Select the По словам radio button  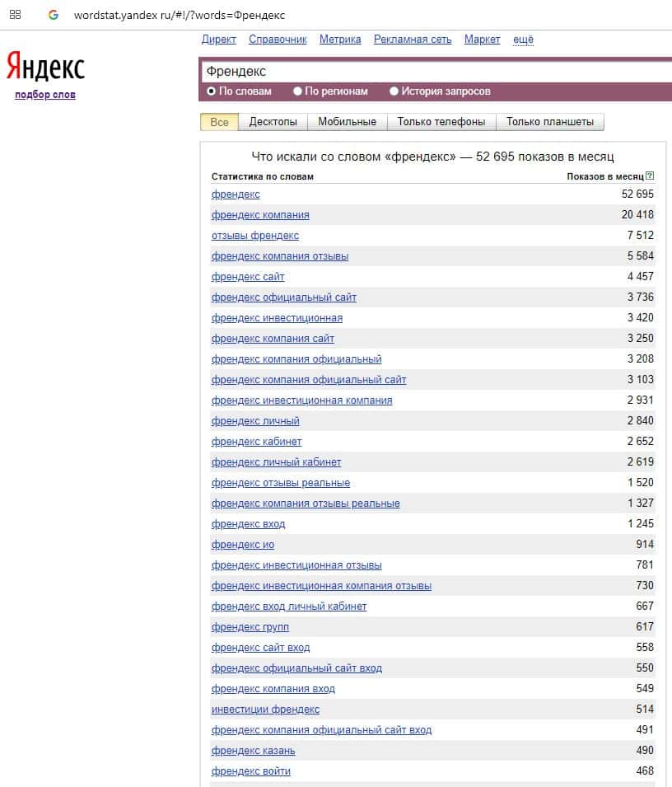click(x=211, y=91)
